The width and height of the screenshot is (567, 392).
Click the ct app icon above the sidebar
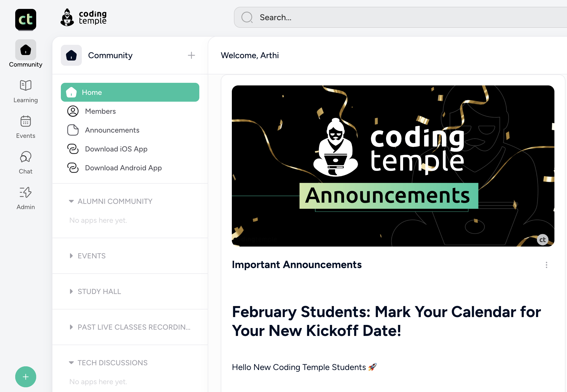point(25,19)
